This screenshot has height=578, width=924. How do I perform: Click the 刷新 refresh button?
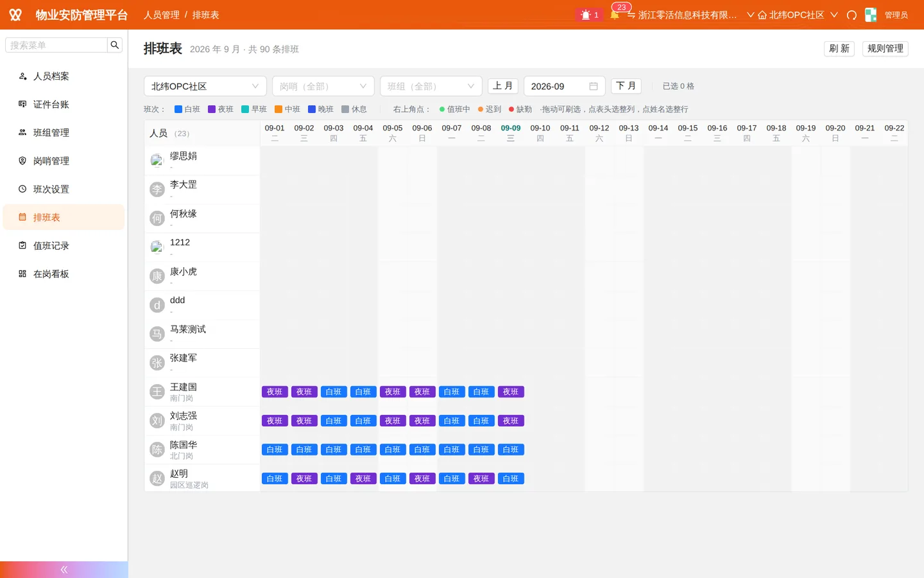(839, 49)
